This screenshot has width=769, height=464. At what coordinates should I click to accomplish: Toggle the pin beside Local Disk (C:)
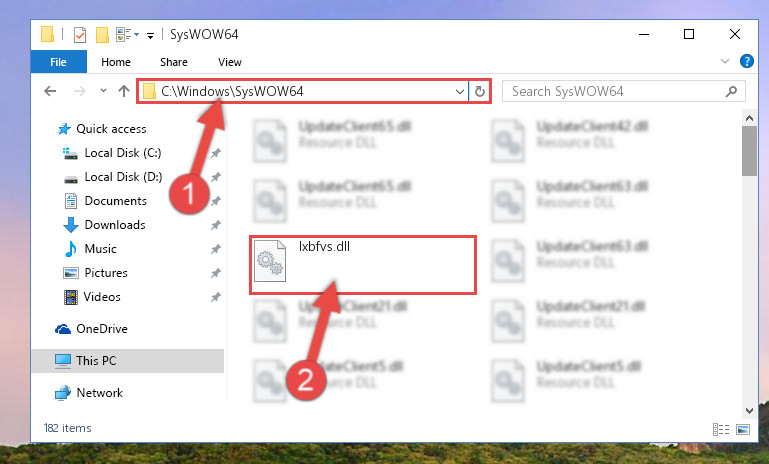click(x=215, y=153)
